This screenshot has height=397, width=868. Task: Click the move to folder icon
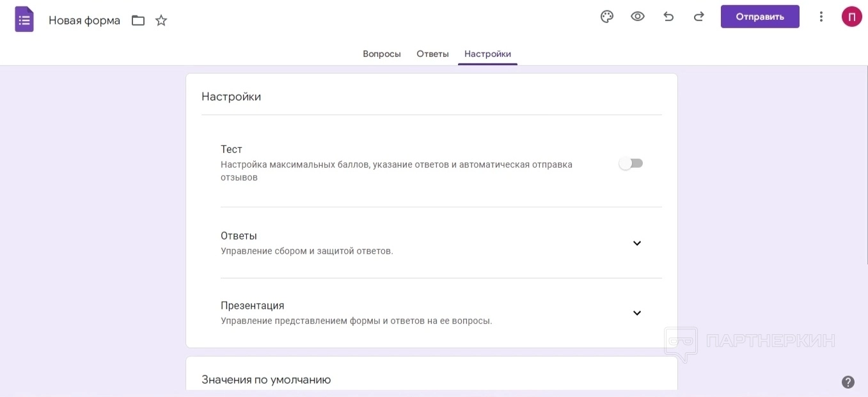click(x=138, y=20)
